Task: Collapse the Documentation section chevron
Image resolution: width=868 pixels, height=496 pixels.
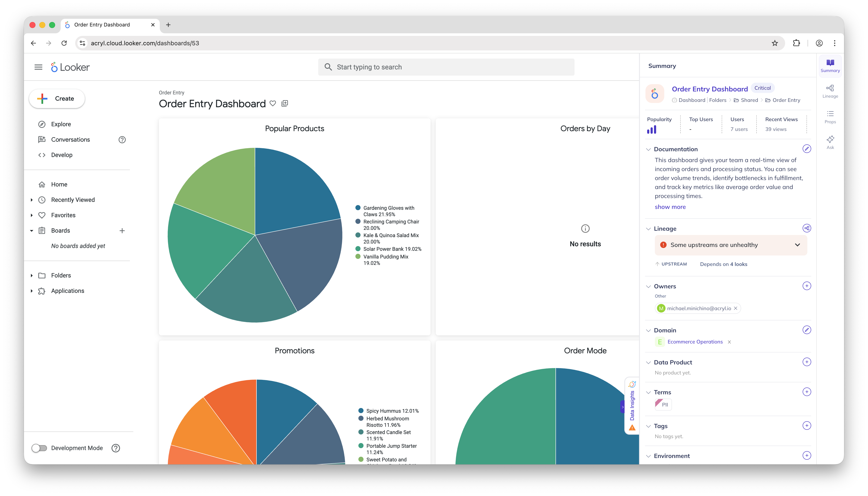Action: click(648, 149)
